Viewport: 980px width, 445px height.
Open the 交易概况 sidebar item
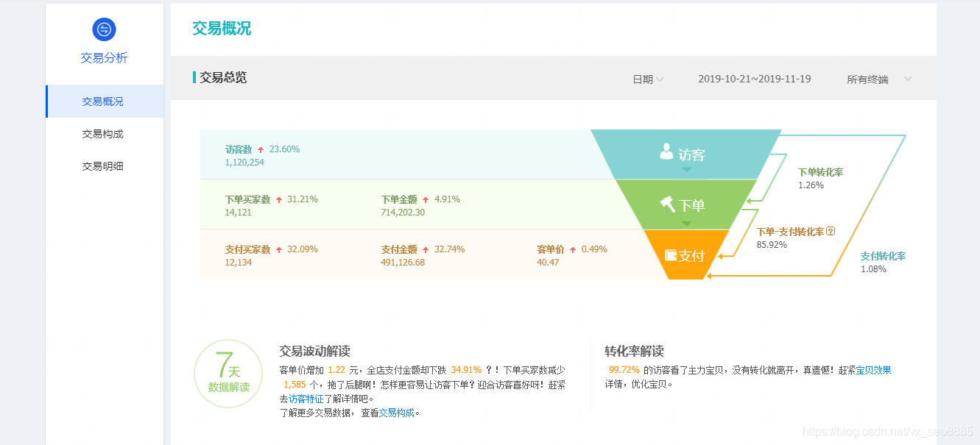click(x=105, y=102)
